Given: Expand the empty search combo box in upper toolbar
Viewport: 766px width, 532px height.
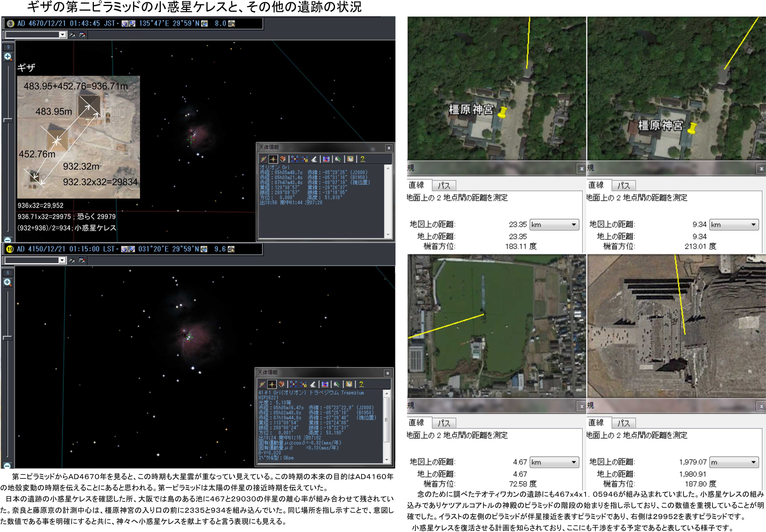Looking at the screenshot, I should 62,35.
